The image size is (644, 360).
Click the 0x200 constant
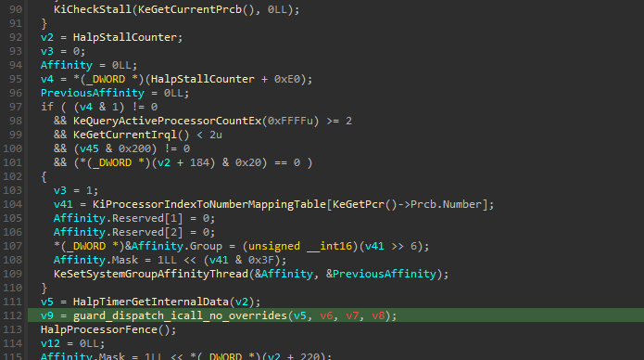pyautogui.click(x=134, y=148)
